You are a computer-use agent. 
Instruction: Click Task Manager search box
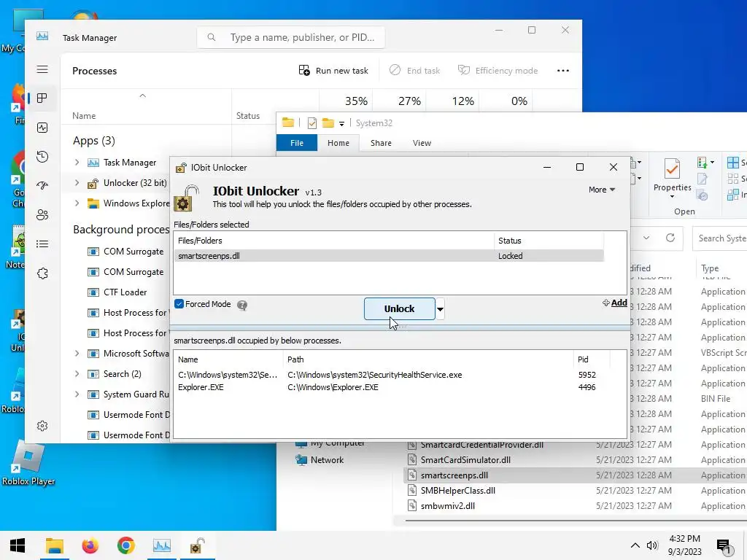click(x=291, y=37)
